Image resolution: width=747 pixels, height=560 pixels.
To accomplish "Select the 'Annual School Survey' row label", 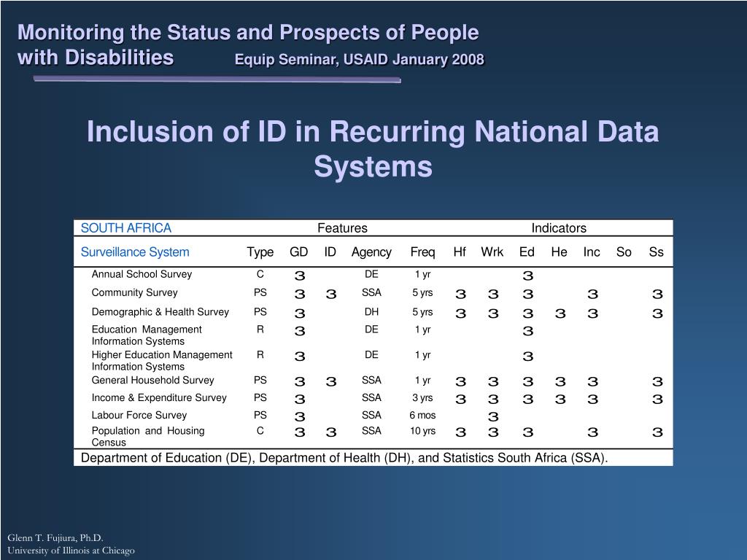I will (x=142, y=274).
